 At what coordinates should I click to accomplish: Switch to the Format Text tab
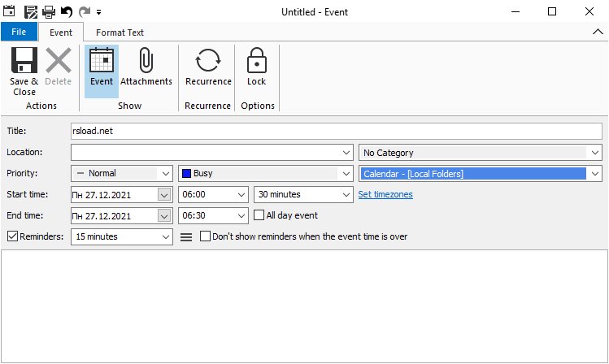(120, 32)
